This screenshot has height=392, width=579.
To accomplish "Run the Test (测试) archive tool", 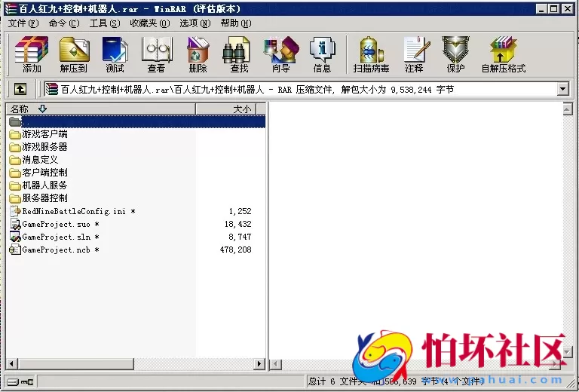I will tap(115, 54).
